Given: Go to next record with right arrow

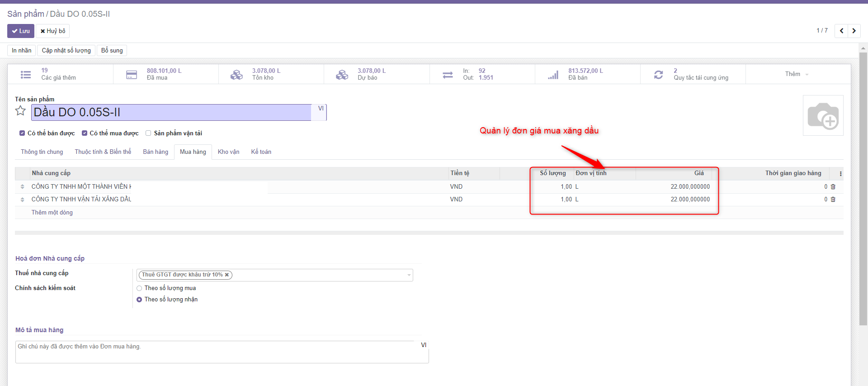Looking at the screenshot, I should pos(854,31).
